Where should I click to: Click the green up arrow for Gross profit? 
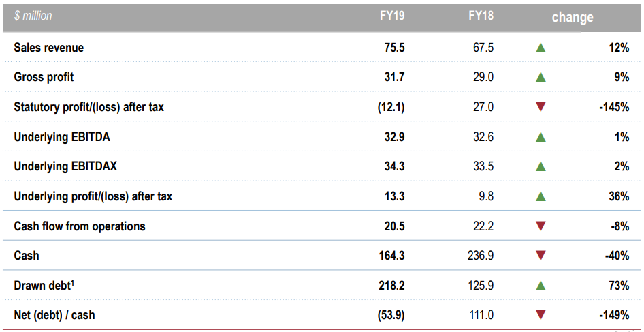coord(541,77)
